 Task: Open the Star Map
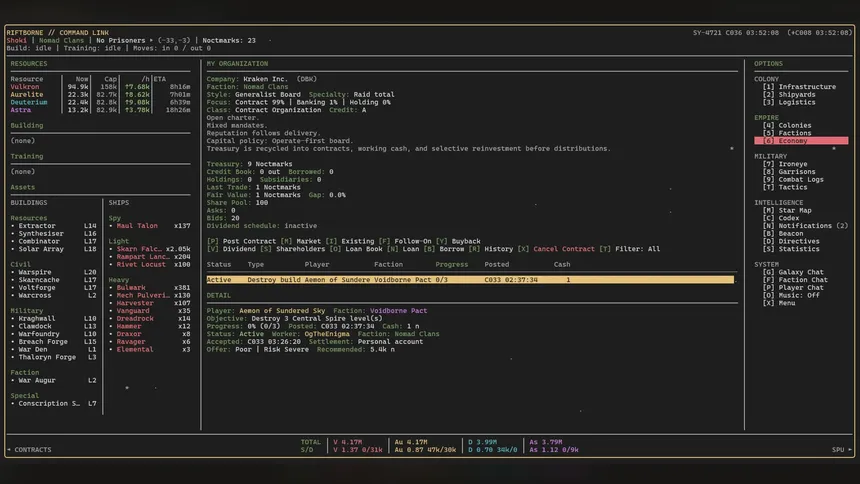[x=787, y=210]
